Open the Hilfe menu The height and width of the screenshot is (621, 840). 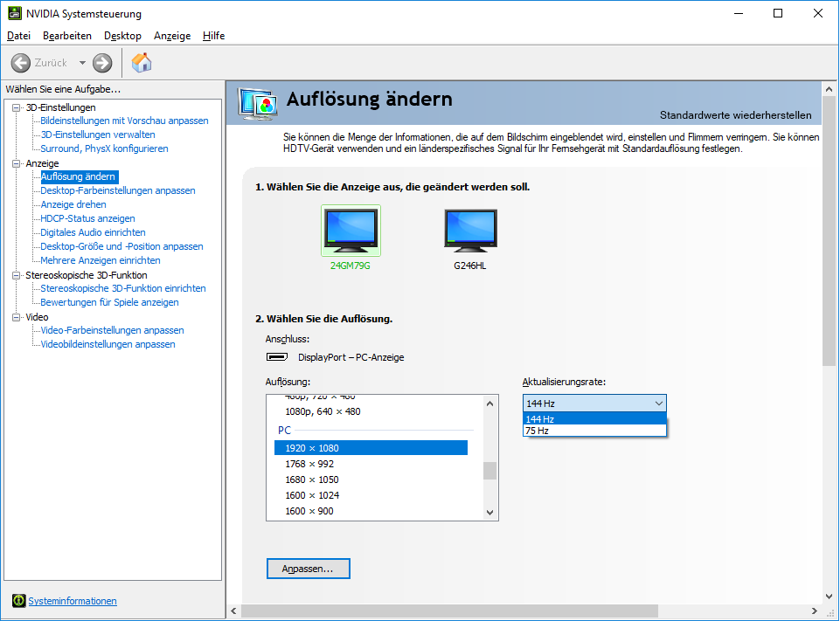click(214, 36)
